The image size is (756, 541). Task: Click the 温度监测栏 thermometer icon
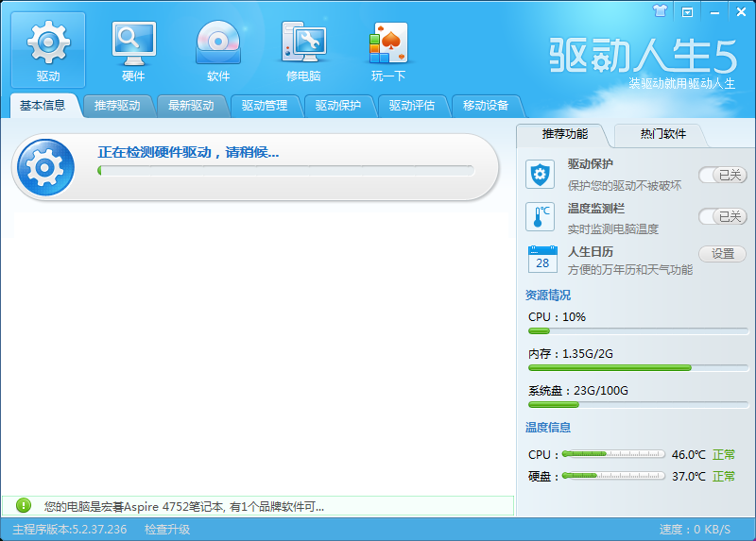tap(540, 217)
